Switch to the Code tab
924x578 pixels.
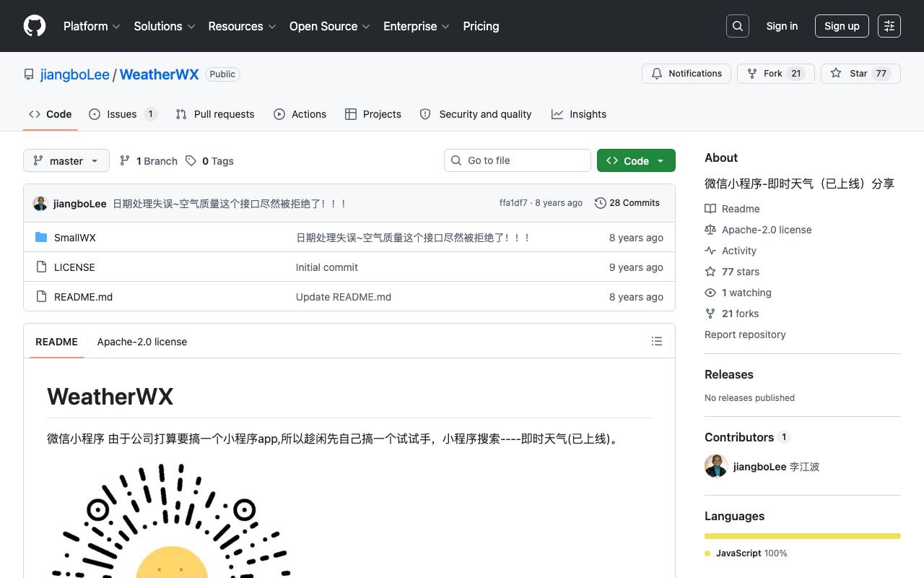(51, 114)
